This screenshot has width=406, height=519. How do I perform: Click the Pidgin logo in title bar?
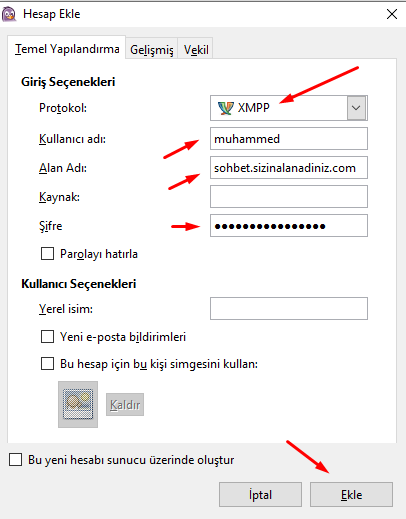click(9, 14)
